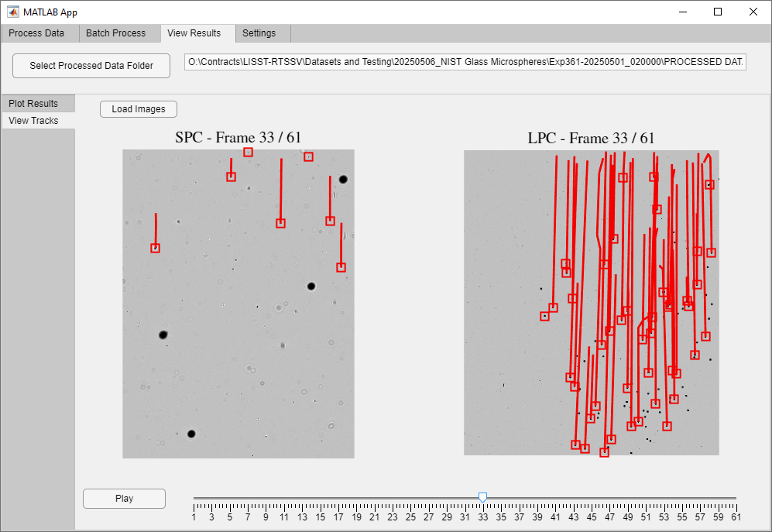Click a dark particle in the SPC image

[x=163, y=335]
